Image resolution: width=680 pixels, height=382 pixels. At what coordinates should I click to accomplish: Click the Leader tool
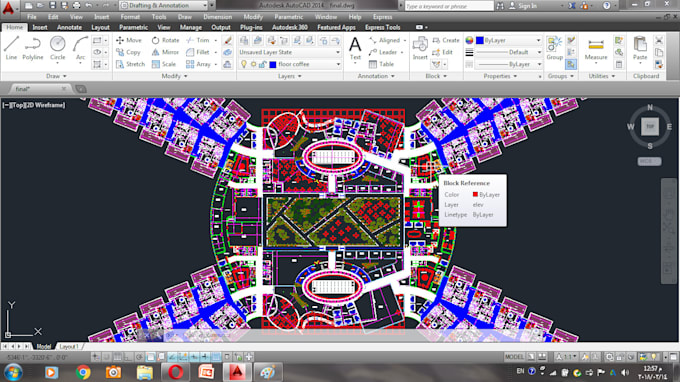[x=383, y=52]
